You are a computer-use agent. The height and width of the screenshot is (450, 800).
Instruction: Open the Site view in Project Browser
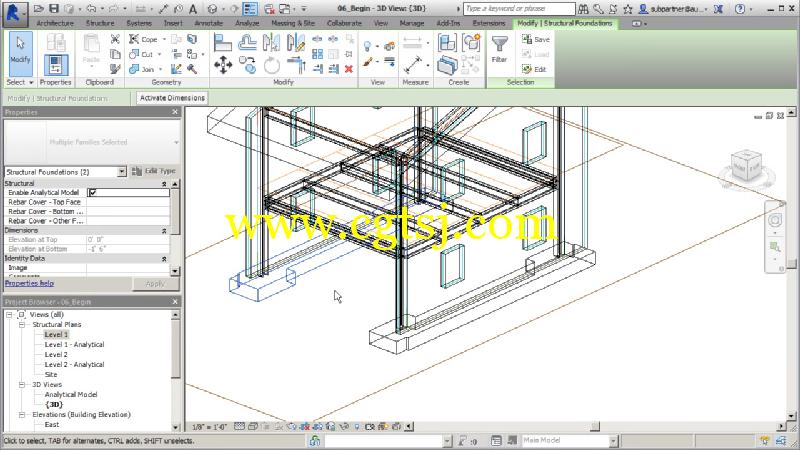pyautogui.click(x=51, y=374)
